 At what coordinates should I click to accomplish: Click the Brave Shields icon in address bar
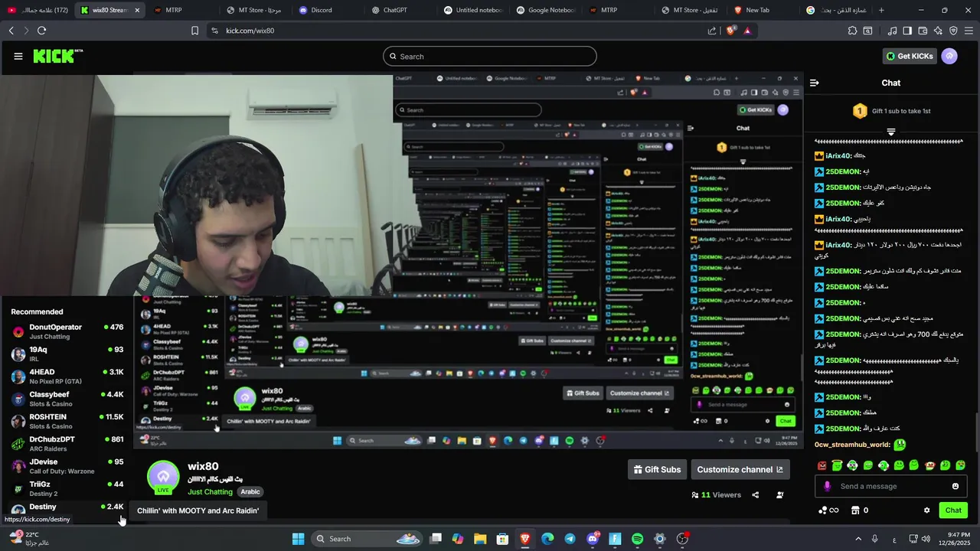731,31
